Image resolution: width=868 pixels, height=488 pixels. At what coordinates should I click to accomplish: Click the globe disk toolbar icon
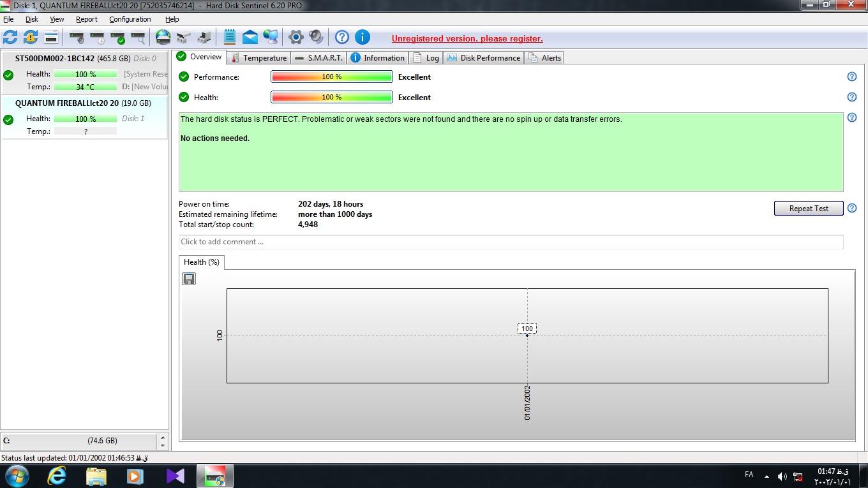click(163, 37)
